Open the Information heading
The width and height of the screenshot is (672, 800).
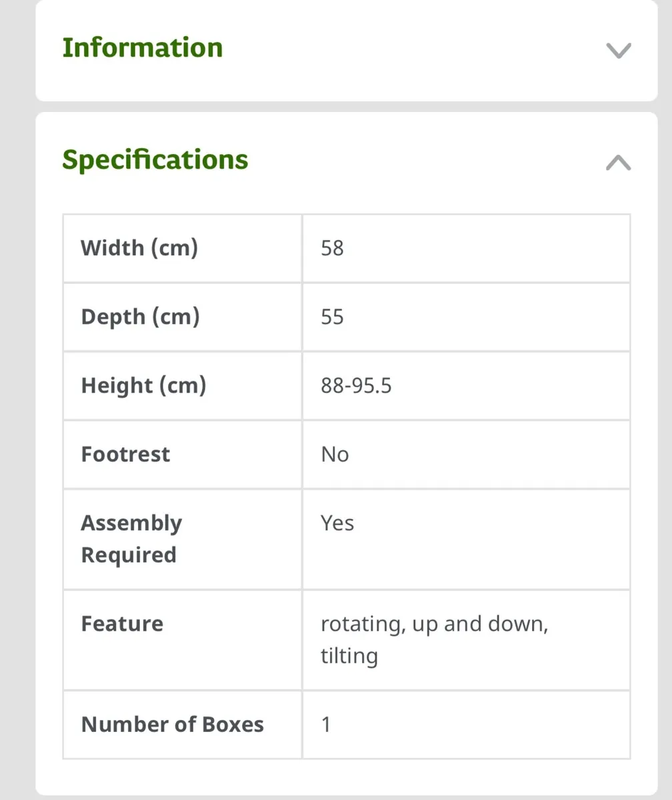[x=143, y=48]
